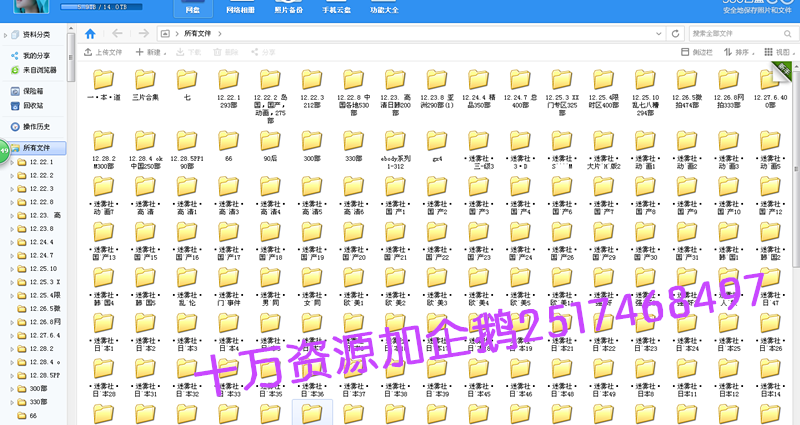Screen dimensions: 800x425
Task: Click the 上传文件 upload button
Action: click(x=103, y=52)
